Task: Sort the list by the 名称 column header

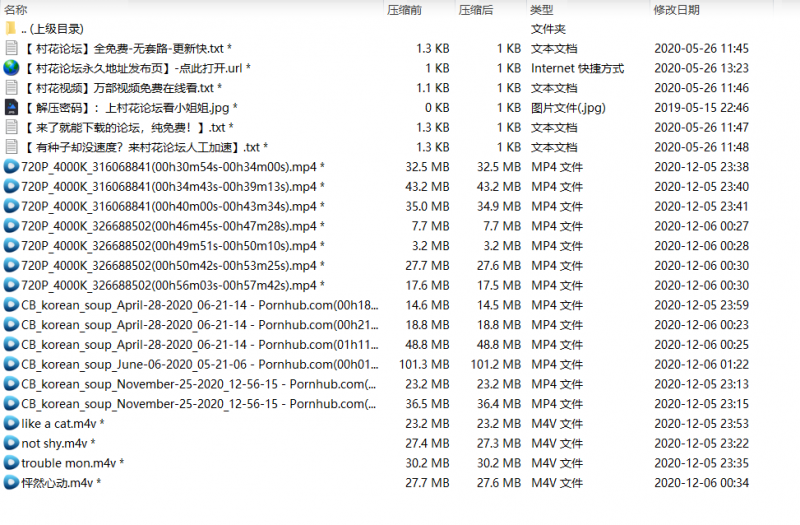Action: pos(17,9)
